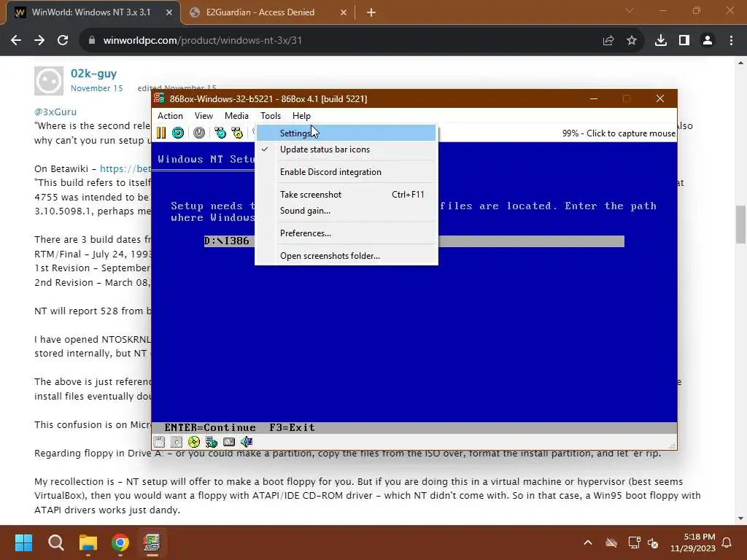Open Preferences from Tools menu
The image size is (747, 560).
click(347, 233)
